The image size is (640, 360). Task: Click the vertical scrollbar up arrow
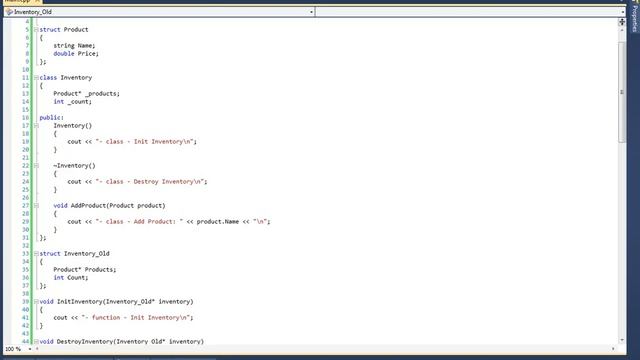(622, 31)
